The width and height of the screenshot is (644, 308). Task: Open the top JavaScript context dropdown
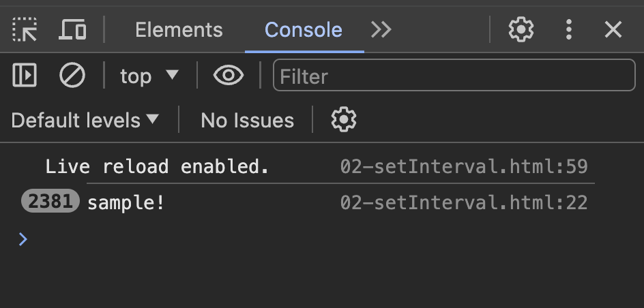(x=149, y=76)
